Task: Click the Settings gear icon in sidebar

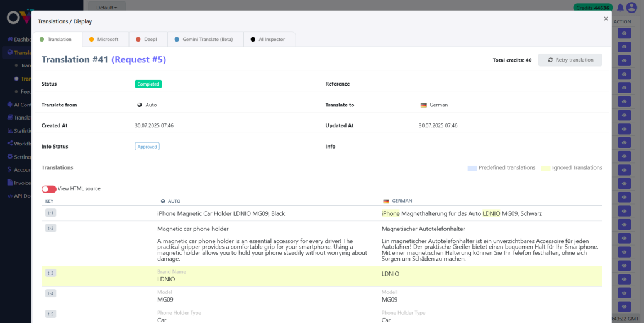Action: click(10, 157)
